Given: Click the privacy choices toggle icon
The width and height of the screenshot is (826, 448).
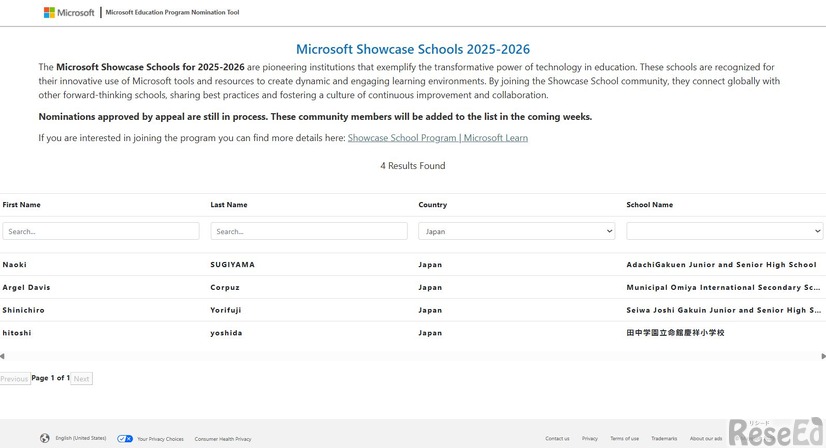Looking at the screenshot, I should tap(125, 438).
